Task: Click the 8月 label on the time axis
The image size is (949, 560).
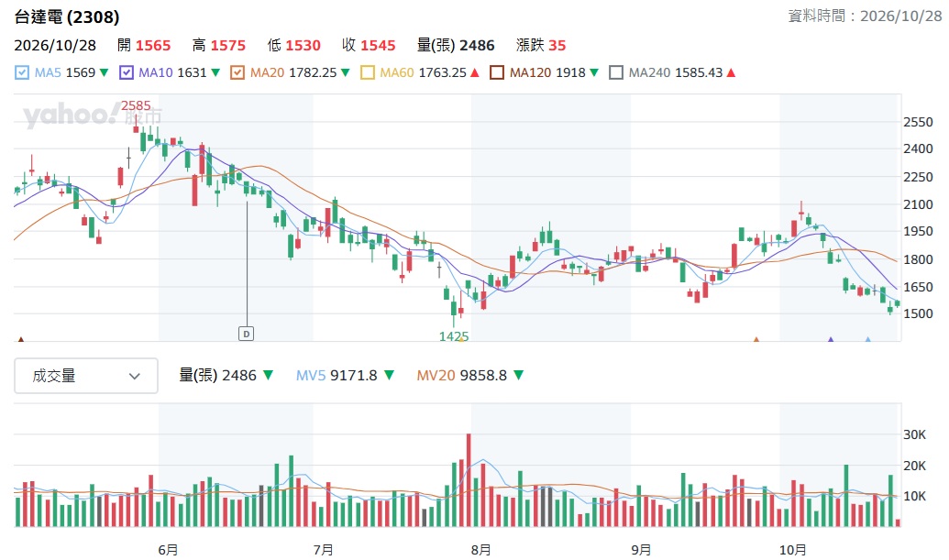Action: click(x=480, y=550)
